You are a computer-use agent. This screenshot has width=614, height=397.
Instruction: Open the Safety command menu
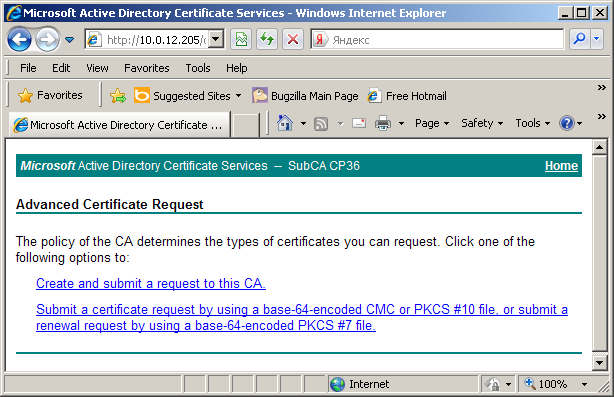coord(482,124)
